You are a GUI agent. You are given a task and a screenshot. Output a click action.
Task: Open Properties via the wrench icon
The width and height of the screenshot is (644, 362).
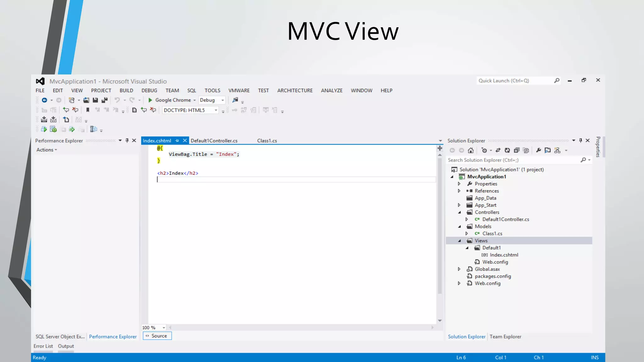click(x=538, y=151)
